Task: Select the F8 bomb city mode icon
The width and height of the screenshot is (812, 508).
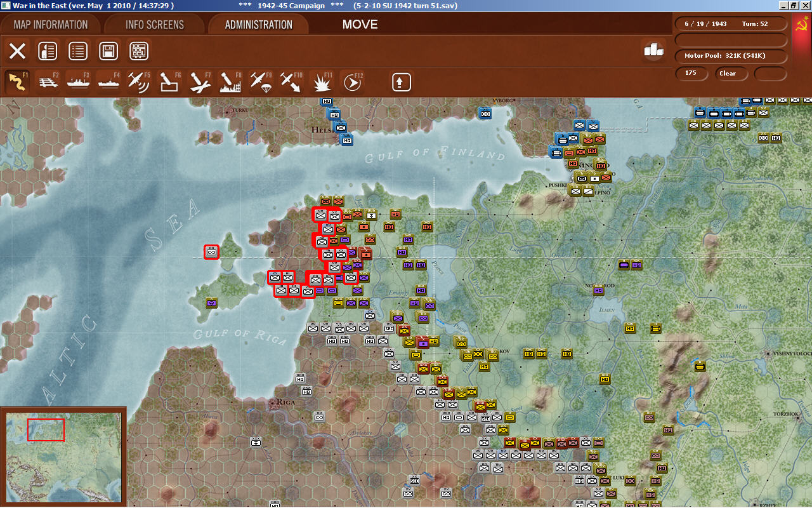Action: pos(230,82)
